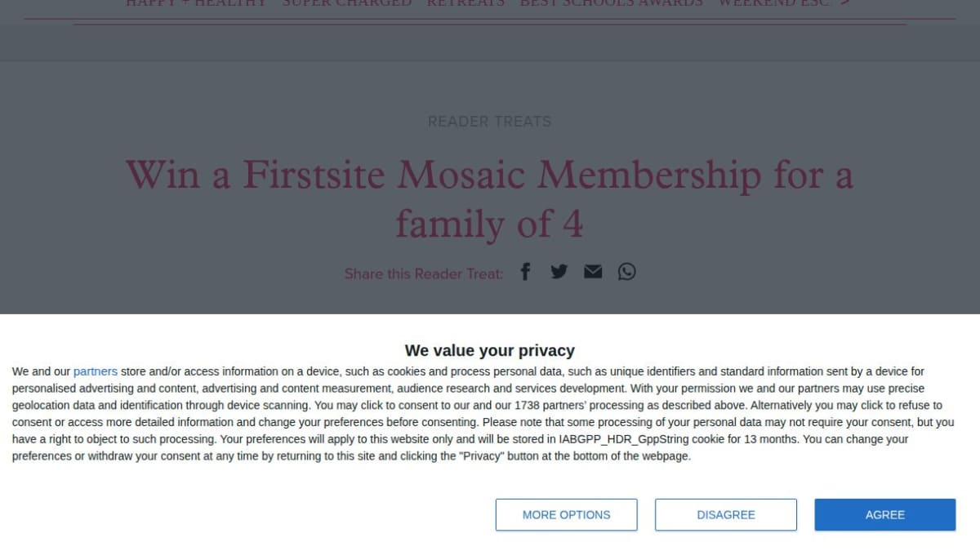Open the partners link in privacy notice
The height and width of the screenshot is (551, 980).
[x=96, y=371]
